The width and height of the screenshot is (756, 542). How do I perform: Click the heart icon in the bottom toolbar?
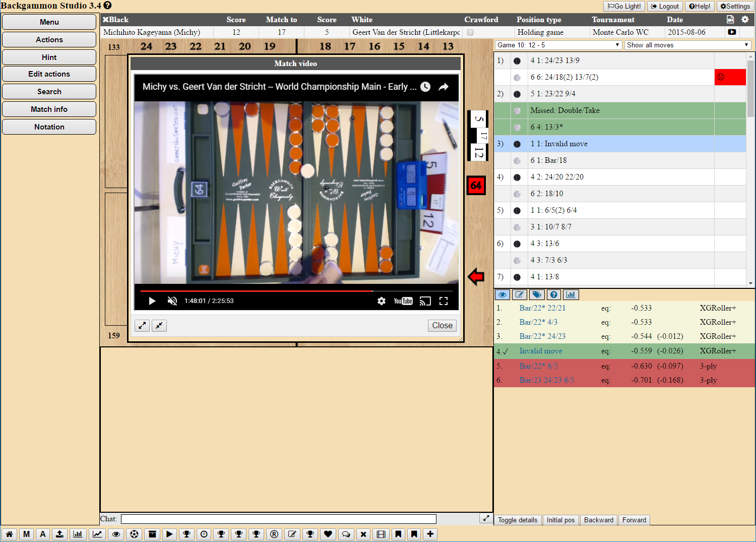328,534
